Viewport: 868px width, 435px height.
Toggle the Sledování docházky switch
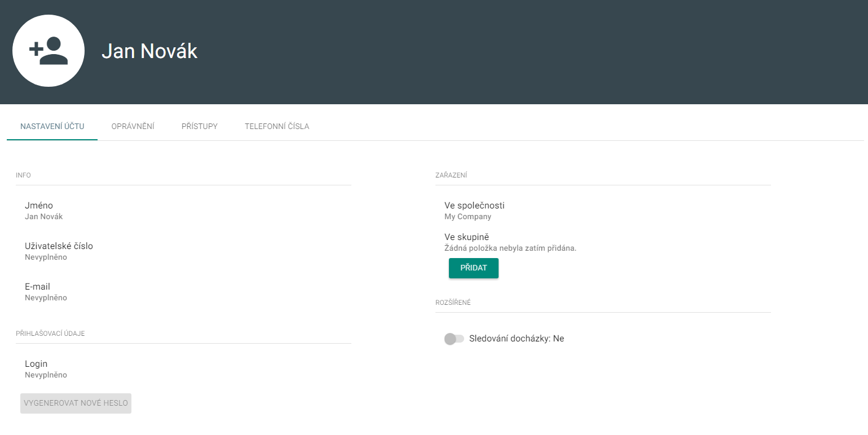(x=454, y=339)
